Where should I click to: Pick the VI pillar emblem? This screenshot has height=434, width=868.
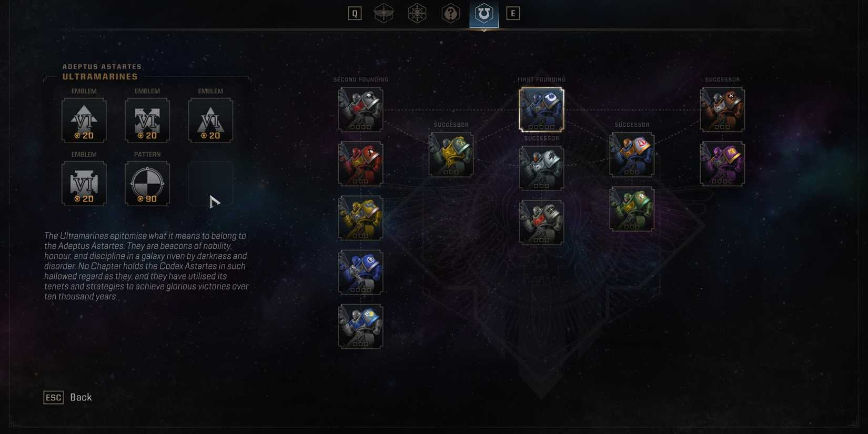pyautogui.click(x=84, y=184)
